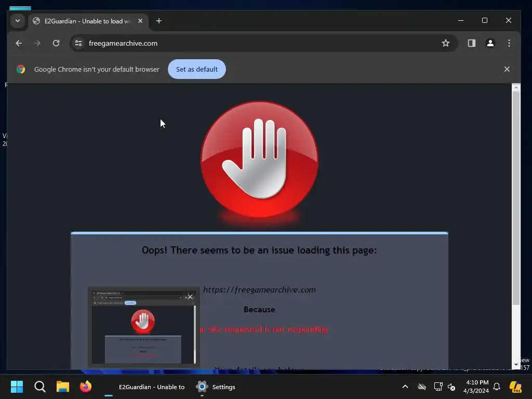
Task: Open a new tab with plus button
Action: pos(159,21)
